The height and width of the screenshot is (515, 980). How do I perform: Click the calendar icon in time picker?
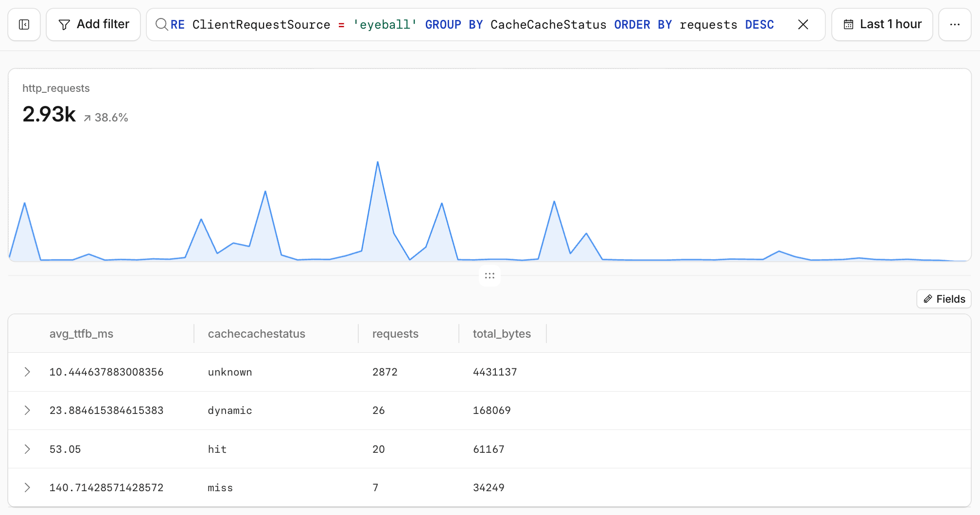848,24
